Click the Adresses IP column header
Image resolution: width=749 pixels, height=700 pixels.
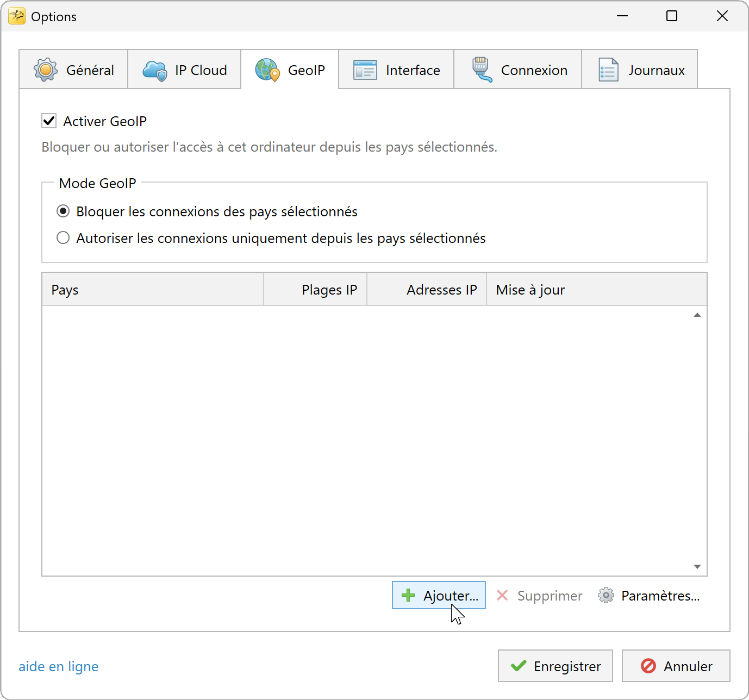(427, 290)
